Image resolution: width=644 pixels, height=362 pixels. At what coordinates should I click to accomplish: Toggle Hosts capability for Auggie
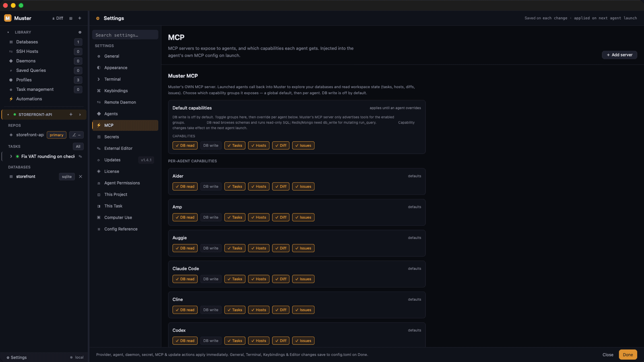(259, 248)
